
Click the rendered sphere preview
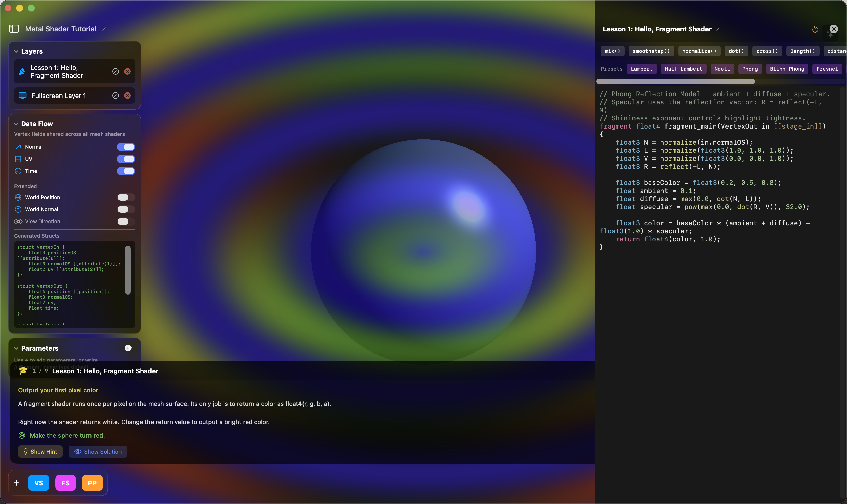pyautogui.click(x=423, y=251)
